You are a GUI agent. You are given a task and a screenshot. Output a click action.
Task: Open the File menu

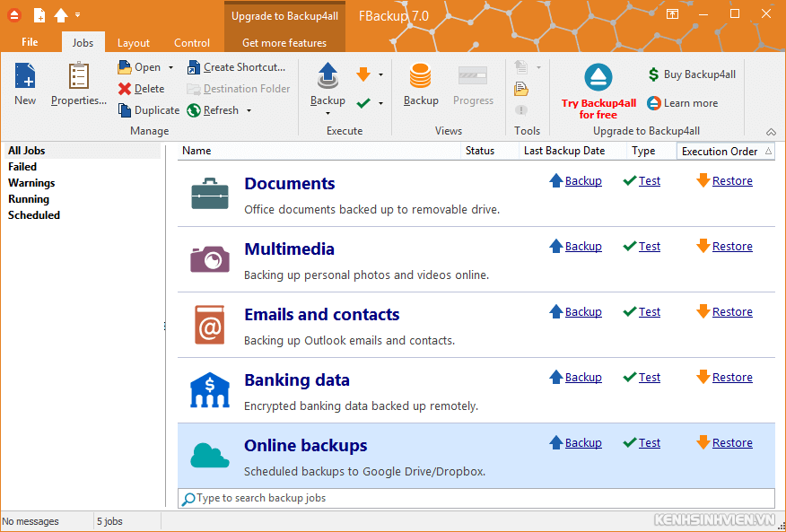(31, 42)
